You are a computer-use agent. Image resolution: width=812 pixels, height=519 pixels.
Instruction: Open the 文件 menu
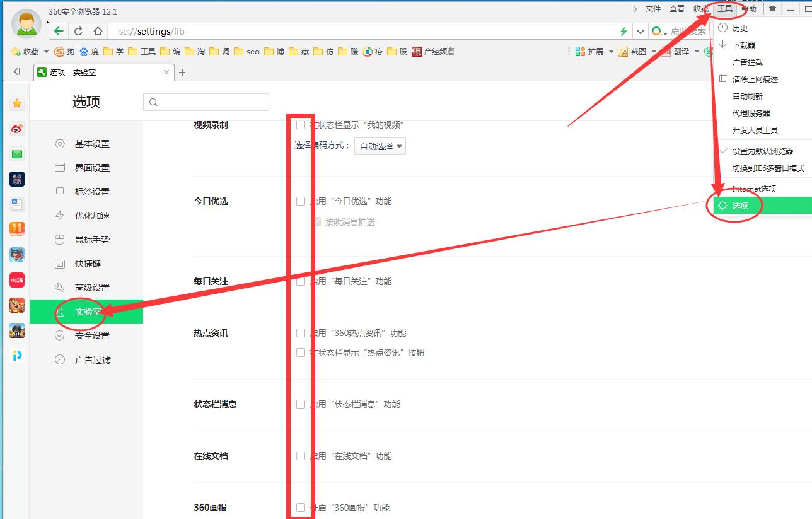(653, 9)
